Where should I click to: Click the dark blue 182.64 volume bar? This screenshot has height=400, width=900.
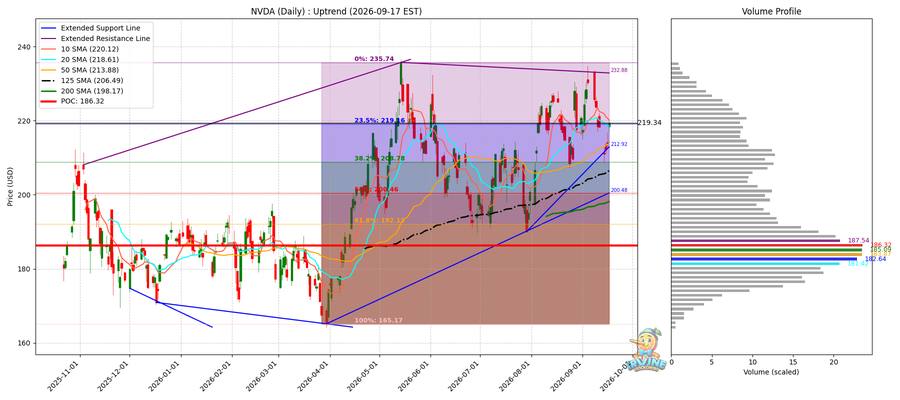(x=764, y=259)
